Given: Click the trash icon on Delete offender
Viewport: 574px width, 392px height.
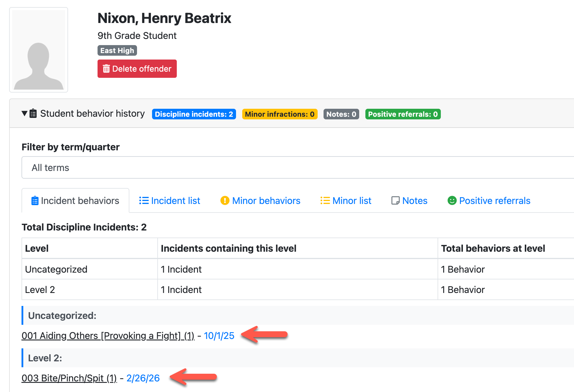Looking at the screenshot, I should click(106, 69).
